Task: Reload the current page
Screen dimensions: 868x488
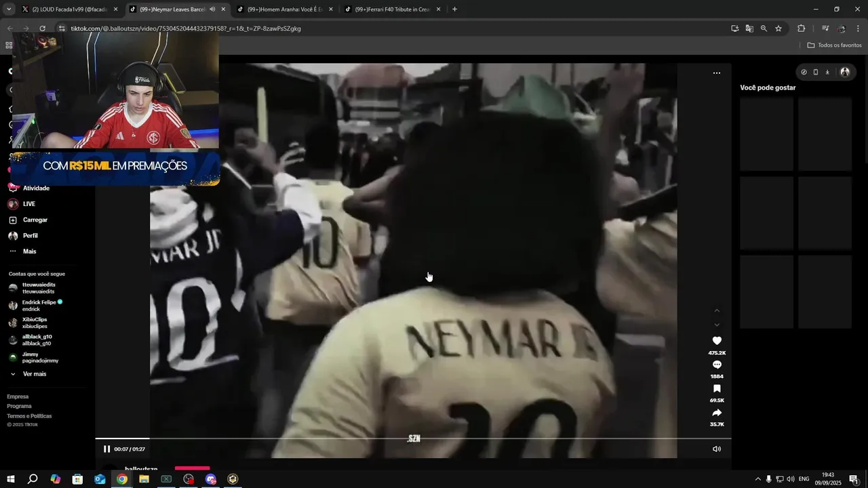Action: 42,28
